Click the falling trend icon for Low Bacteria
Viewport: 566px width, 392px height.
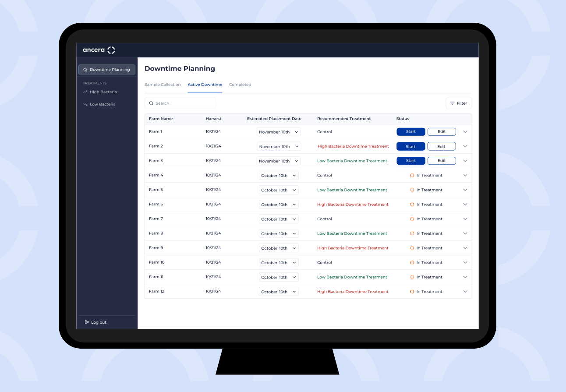(85, 104)
